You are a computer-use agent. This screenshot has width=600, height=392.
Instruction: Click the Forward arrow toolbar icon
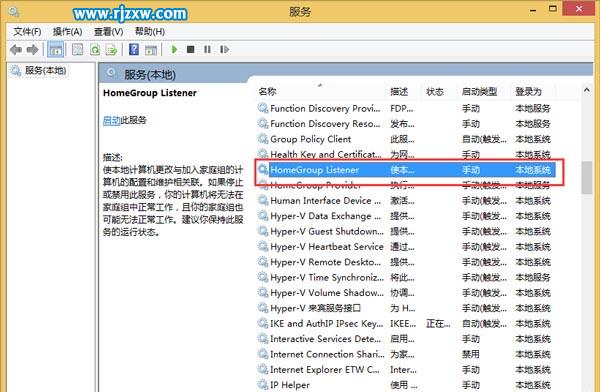click(33, 49)
